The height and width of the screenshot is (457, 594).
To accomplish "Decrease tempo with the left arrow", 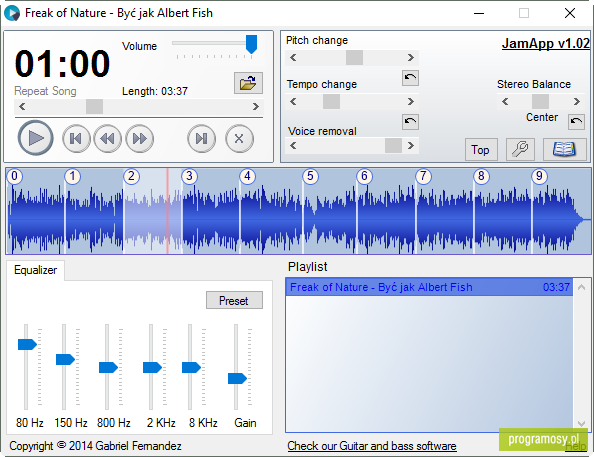I will [x=293, y=102].
